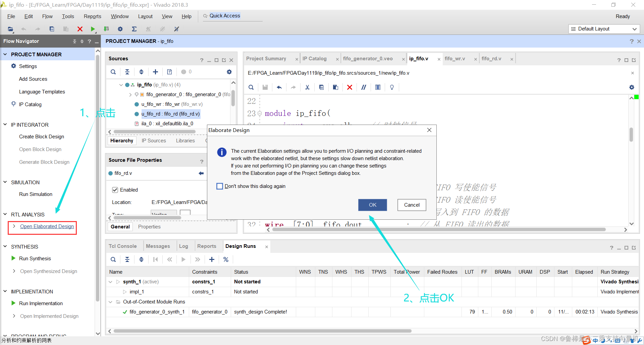Expand the fifo_generator_0 source tree node
This screenshot has height=345, width=644.
point(130,95)
